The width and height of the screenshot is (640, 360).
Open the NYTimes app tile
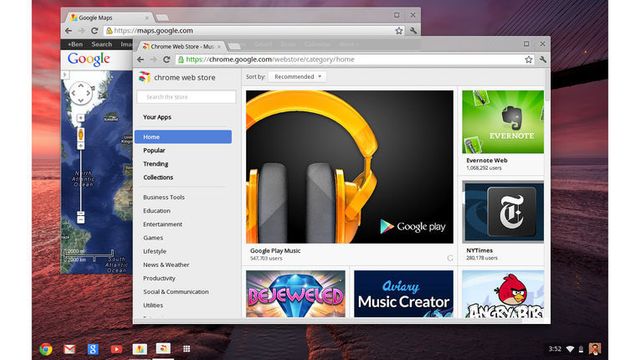point(503,212)
